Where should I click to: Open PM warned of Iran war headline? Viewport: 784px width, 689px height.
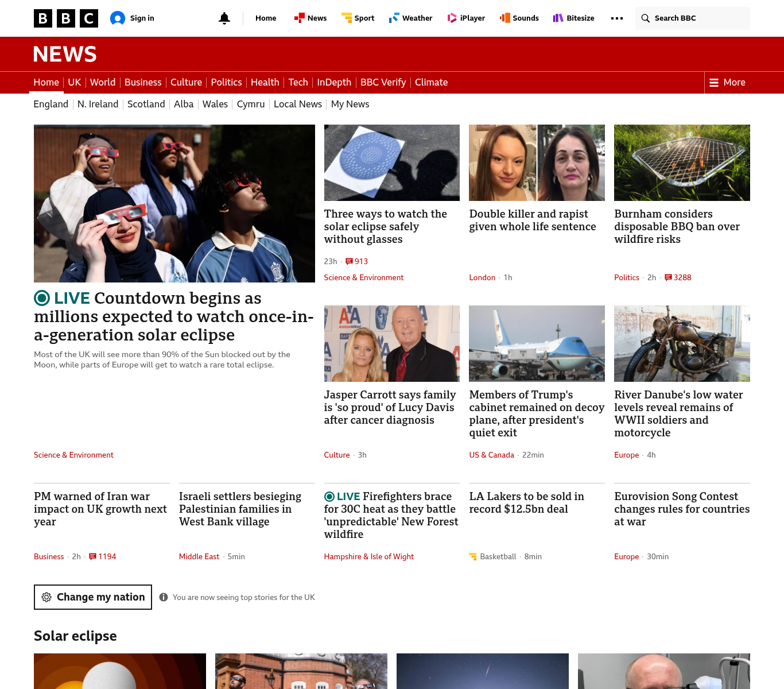100,509
